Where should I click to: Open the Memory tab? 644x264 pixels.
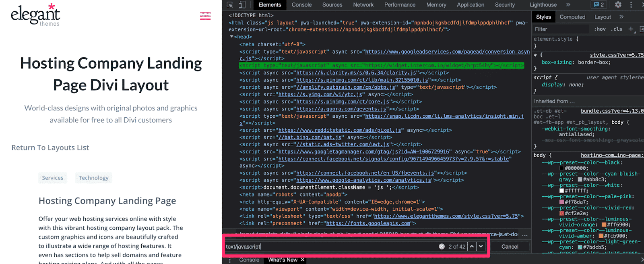tap(436, 5)
